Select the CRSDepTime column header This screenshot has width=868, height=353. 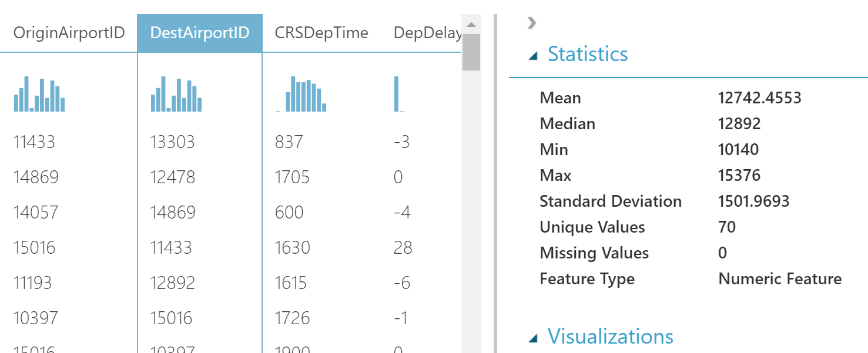(321, 33)
